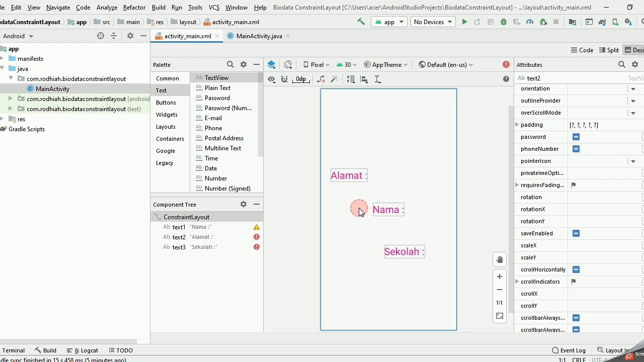Open the SDK Manager icon
The height and width of the screenshot is (362, 644).
(628, 22)
